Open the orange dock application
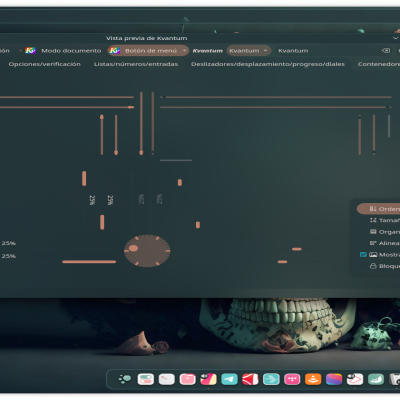This screenshot has height=400, width=400. (x=313, y=379)
